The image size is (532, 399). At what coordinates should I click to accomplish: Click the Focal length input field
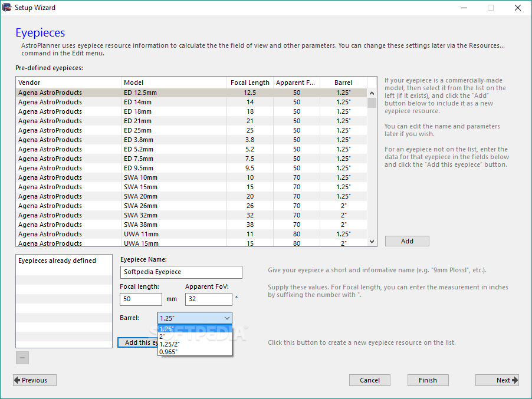pyautogui.click(x=141, y=299)
